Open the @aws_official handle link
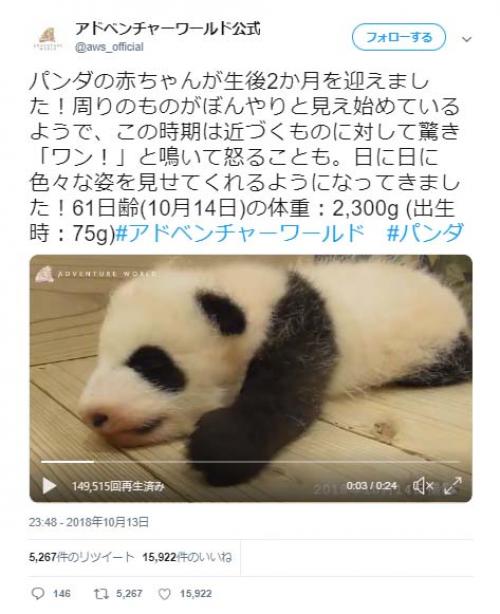Viewport: 500px width, 614px height. [x=109, y=47]
